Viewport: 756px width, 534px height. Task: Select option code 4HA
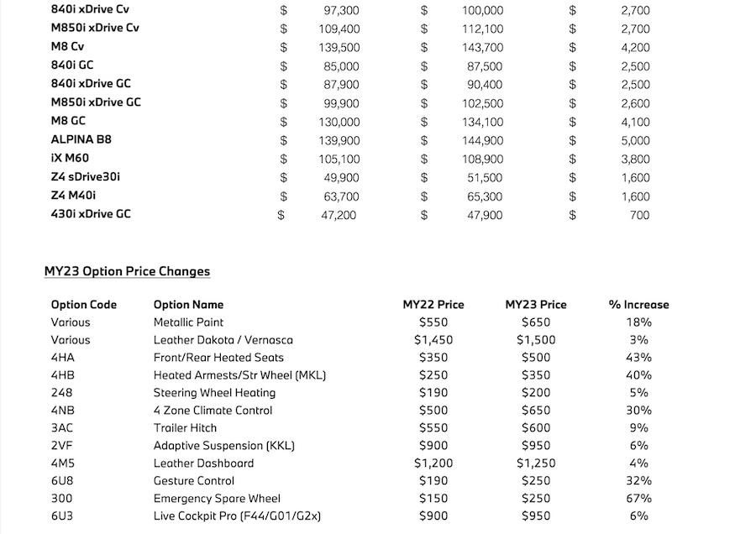point(62,358)
